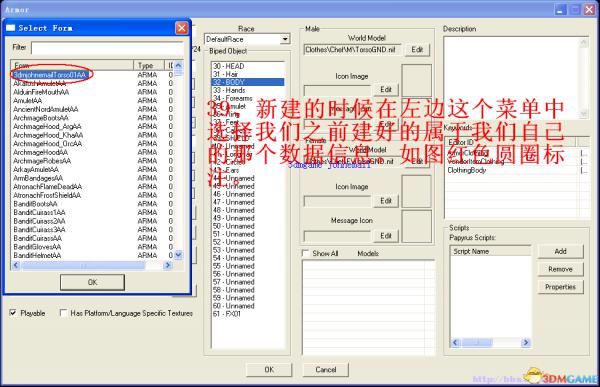Click the Male Icon Image preview box
600x387 pixels.
point(416,80)
